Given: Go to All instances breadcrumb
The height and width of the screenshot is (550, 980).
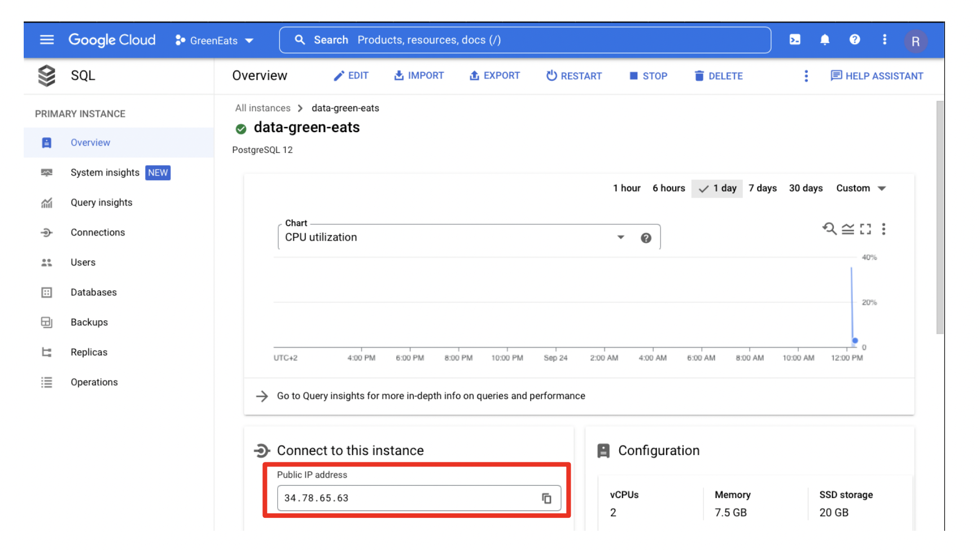Looking at the screenshot, I should [x=262, y=108].
